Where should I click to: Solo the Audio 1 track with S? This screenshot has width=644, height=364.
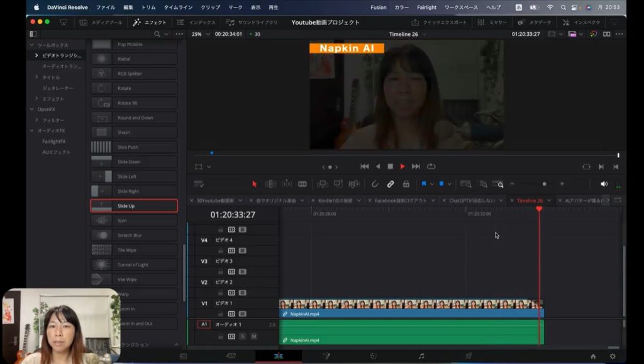[242, 336]
